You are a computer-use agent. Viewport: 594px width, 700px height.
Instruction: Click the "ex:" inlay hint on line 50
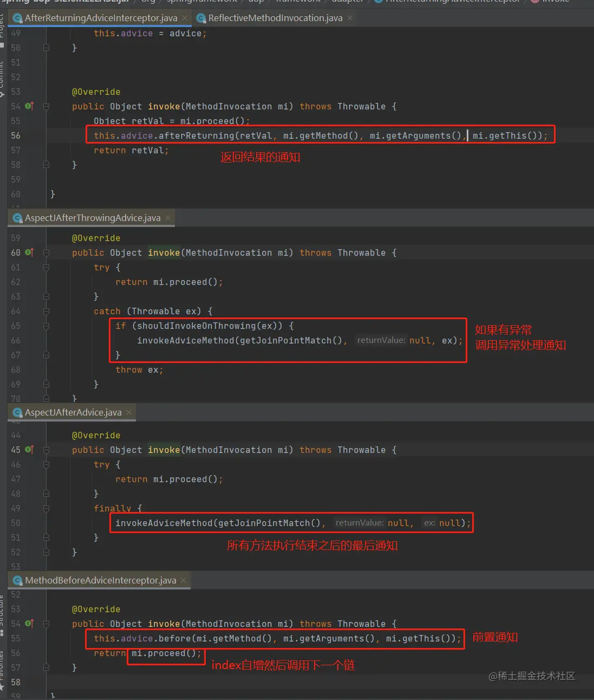(x=429, y=523)
